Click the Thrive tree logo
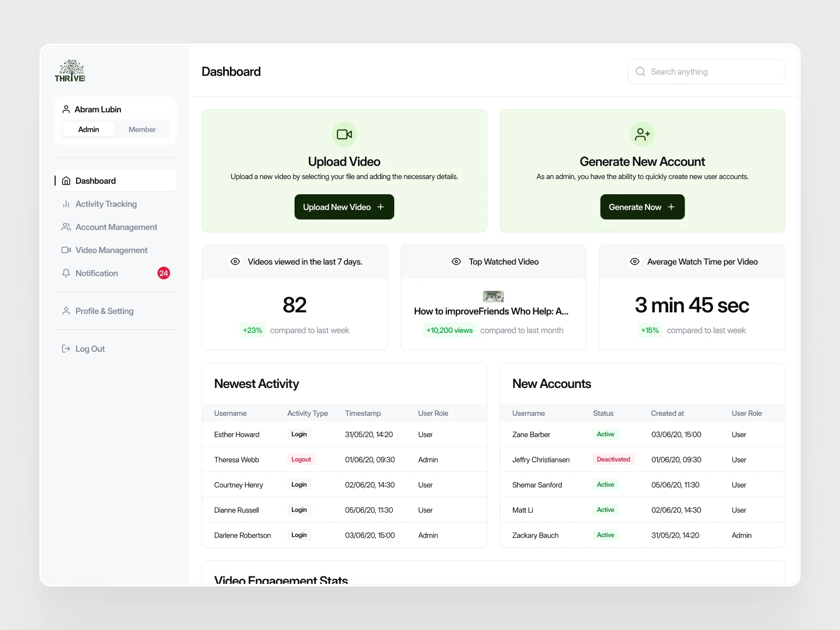 (70, 71)
